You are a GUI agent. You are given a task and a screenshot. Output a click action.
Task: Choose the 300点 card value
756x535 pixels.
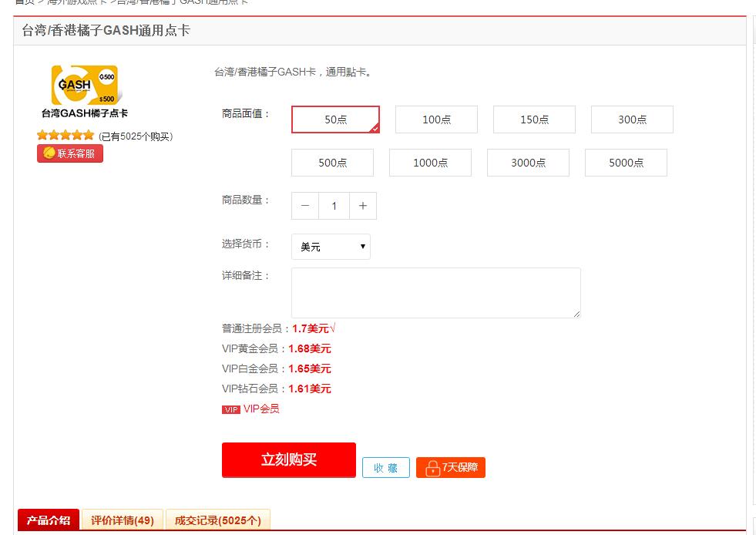pyautogui.click(x=632, y=119)
